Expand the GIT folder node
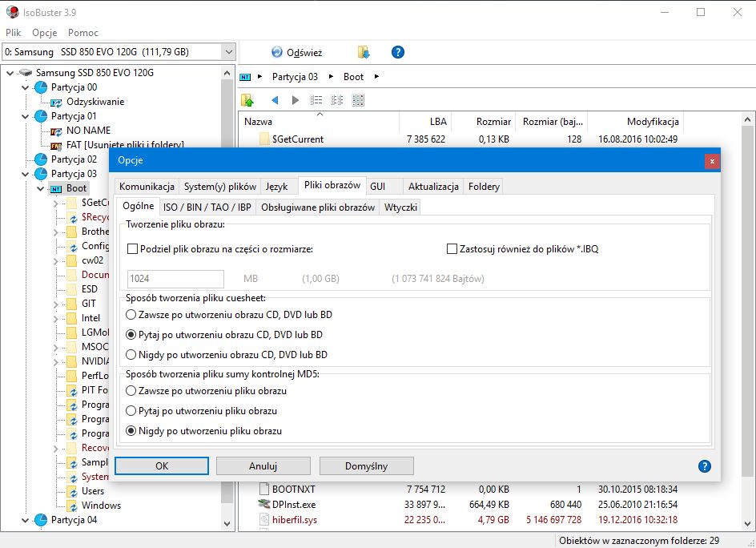Viewport: 756px width, 548px height. point(56,305)
